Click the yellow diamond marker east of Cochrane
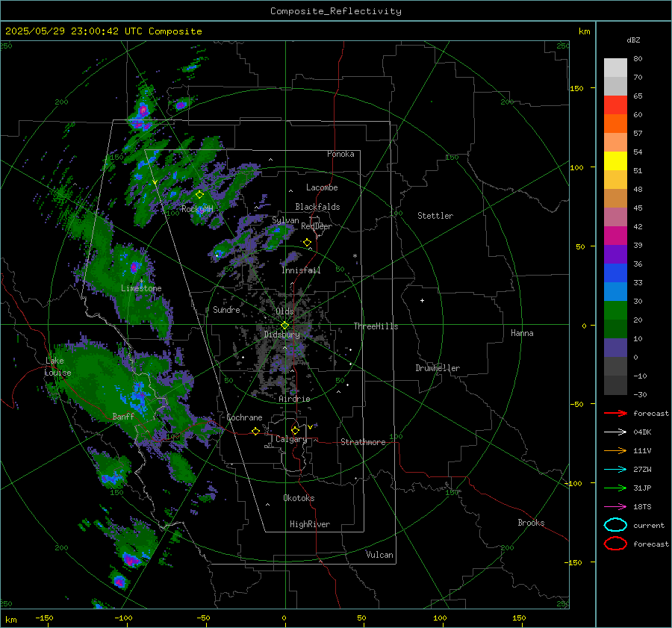Viewport: 672px width, 628px height. coord(255,432)
